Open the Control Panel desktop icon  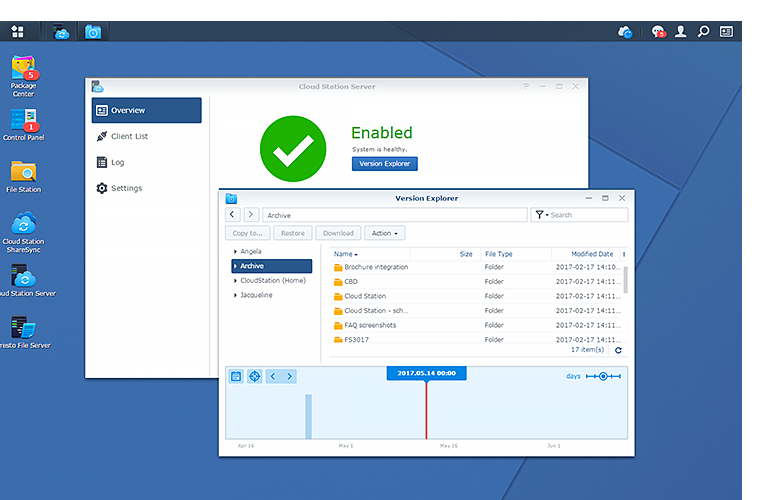[24, 121]
